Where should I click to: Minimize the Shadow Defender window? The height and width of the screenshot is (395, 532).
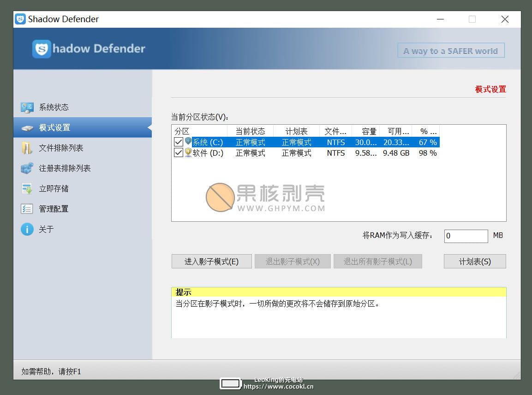pos(440,19)
